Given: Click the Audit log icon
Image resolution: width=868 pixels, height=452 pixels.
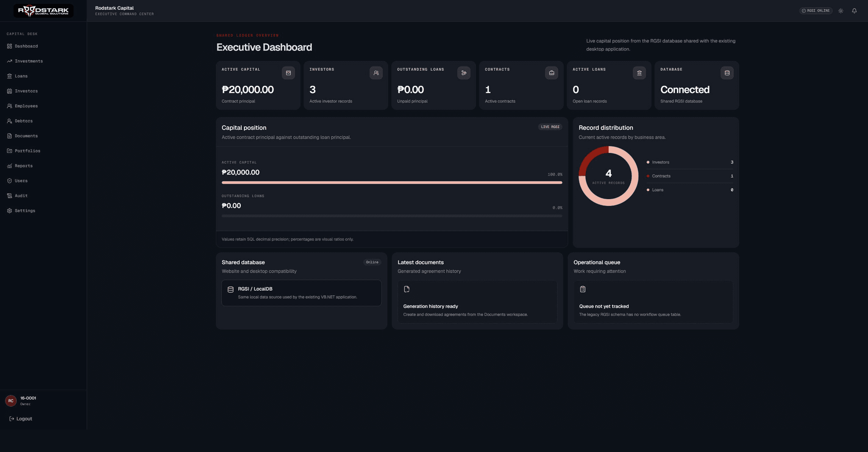Looking at the screenshot, I should click(x=9, y=196).
